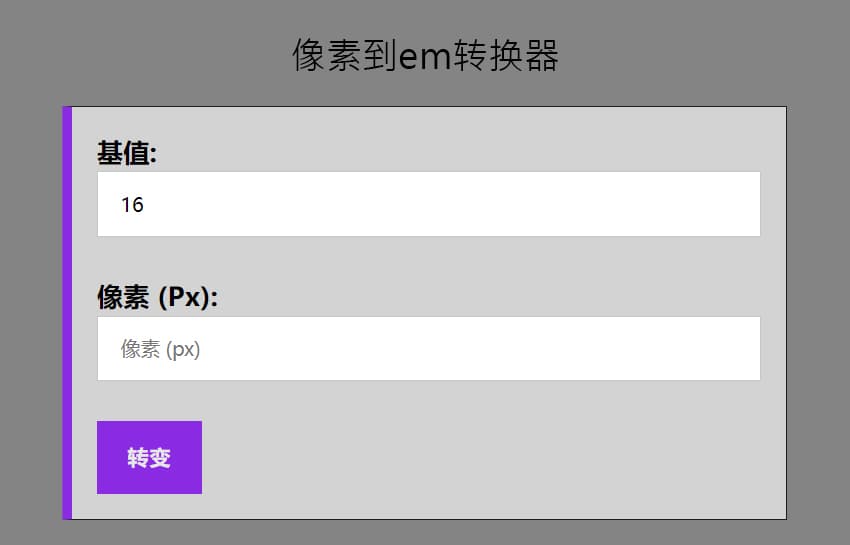Click the 像素到em转换器 page heading
The image size is (850, 545).
coord(425,56)
